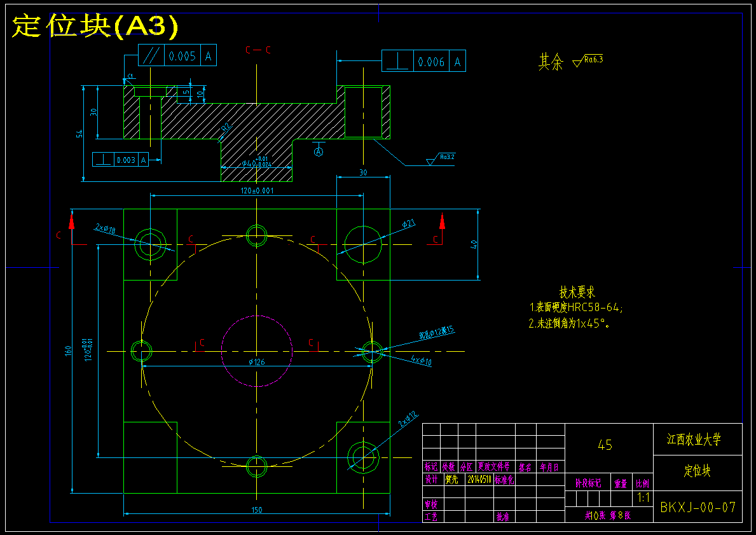756x535 pixels.
Task: Click 江西农业大学 in title block
Action: [694, 440]
